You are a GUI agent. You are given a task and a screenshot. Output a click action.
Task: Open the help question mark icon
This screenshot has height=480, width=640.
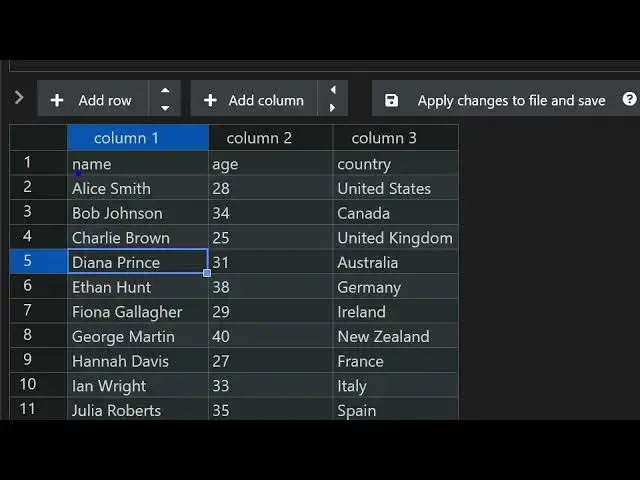[x=629, y=99]
